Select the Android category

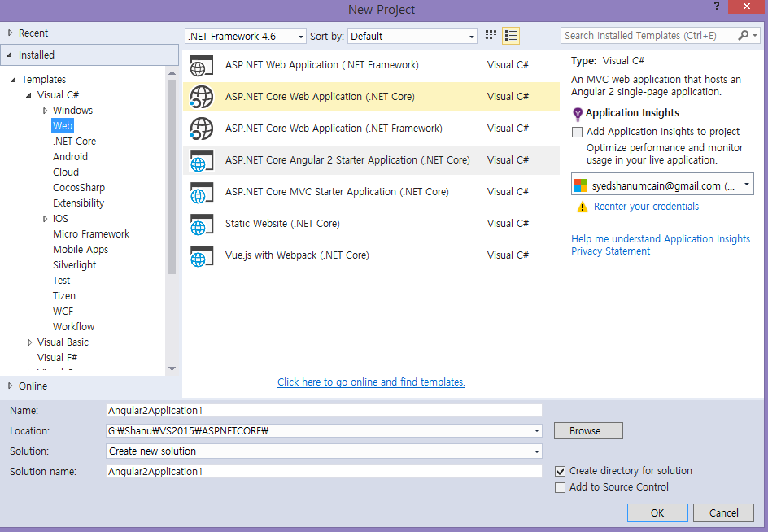pyautogui.click(x=70, y=157)
